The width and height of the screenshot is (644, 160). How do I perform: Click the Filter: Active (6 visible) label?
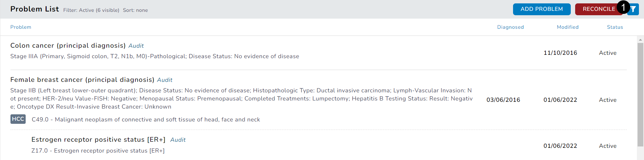(91, 10)
